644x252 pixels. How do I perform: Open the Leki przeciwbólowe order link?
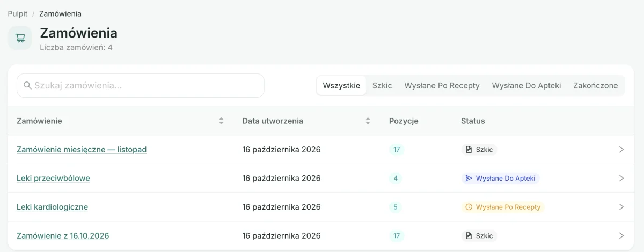coord(53,179)
